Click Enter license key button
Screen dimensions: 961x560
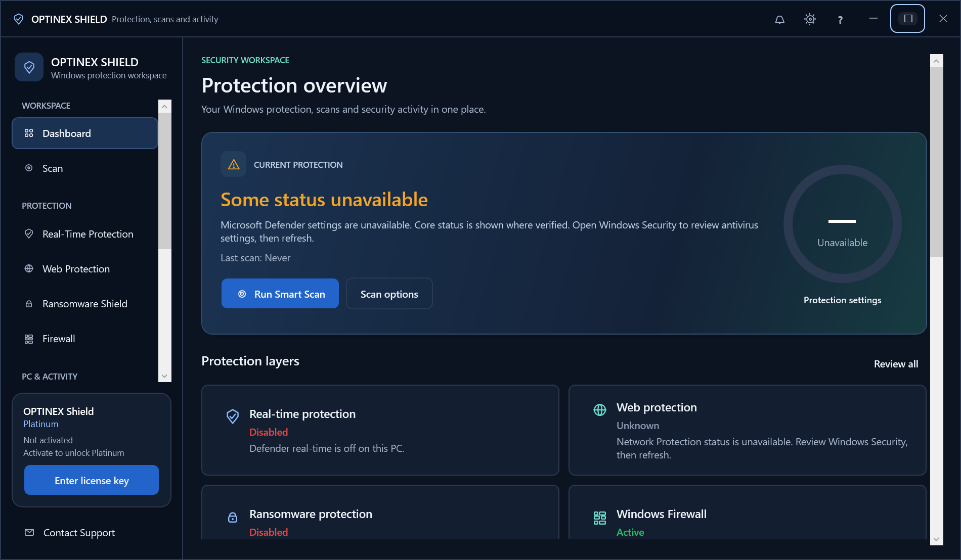(92, 480)
